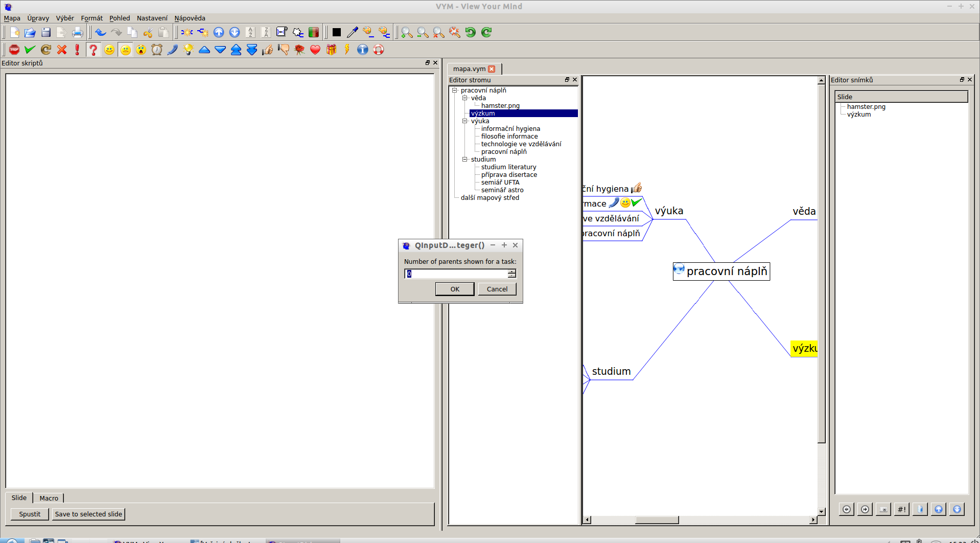This screenshot has width=980, height=543.
Task: Collapse the věda tree branch
Action: [x=465, y=98]
